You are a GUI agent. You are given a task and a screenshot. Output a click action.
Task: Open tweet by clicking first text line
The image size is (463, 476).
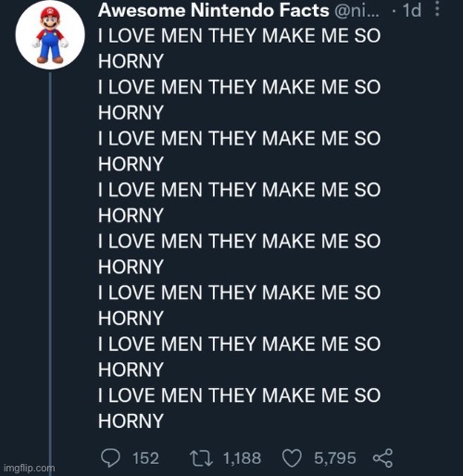point(239,36)
